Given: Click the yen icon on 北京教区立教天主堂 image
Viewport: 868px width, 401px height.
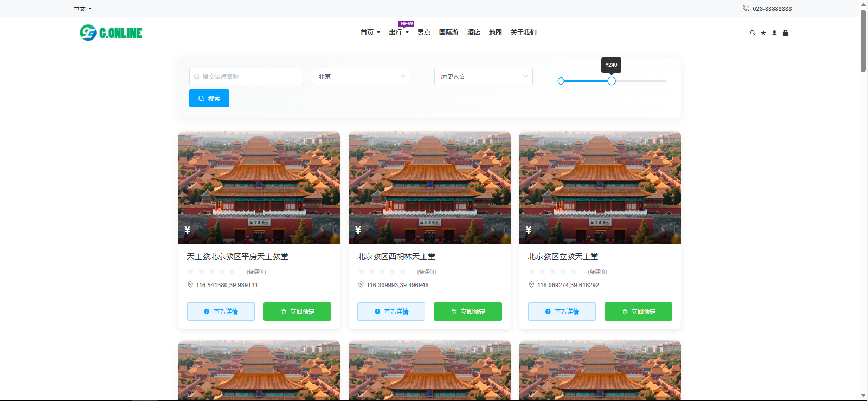Looking at the screenshot, I should coord(529,230).
